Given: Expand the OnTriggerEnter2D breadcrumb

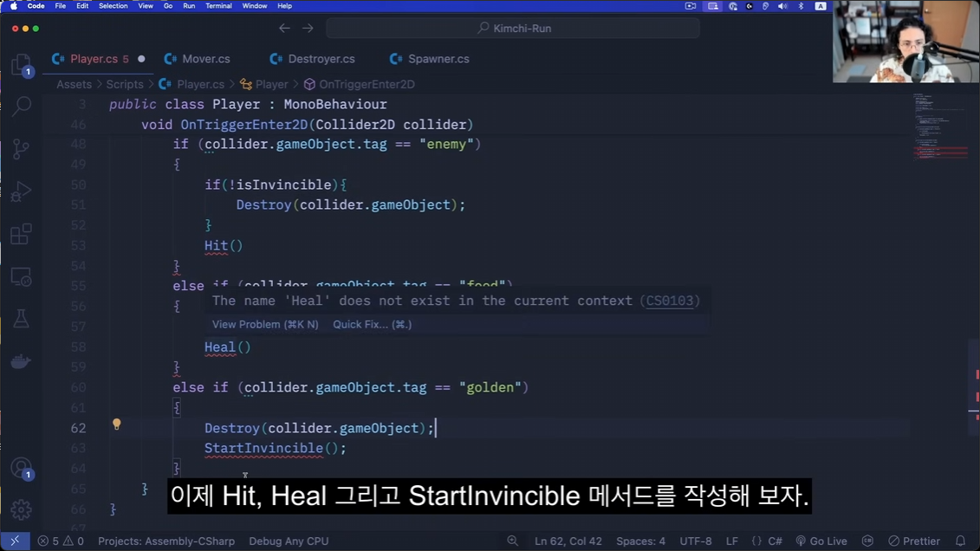Looking at the screenshot, I should click(x=360, y=84).
